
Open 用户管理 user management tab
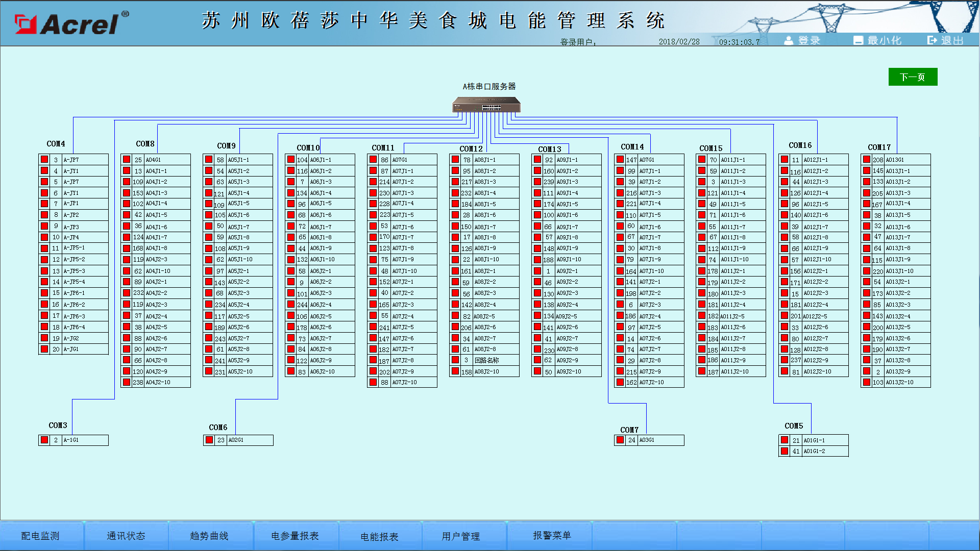click(x=461, y=536)
